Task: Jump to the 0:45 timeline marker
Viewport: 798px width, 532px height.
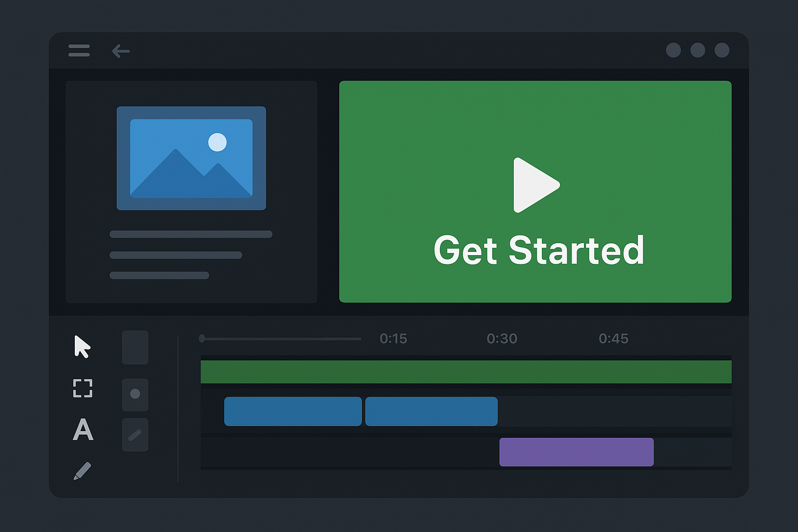Action: pos(614,339)
